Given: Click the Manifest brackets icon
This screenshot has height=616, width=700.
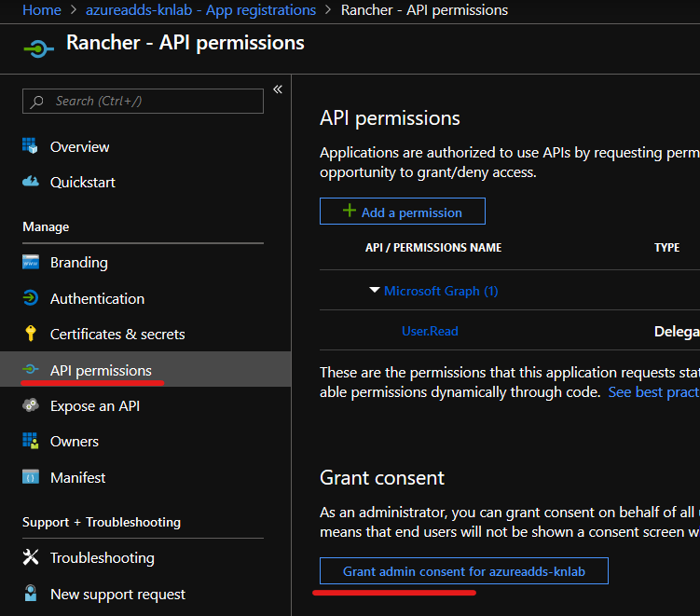Looking at the screenshot, I should 31,477.
